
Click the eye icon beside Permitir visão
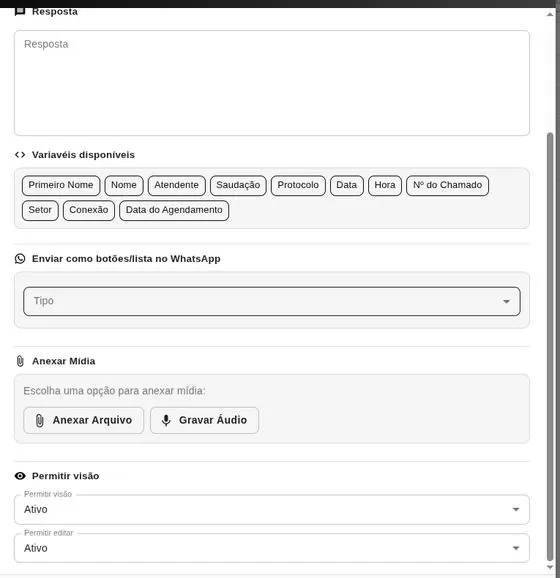coord(20,476)
